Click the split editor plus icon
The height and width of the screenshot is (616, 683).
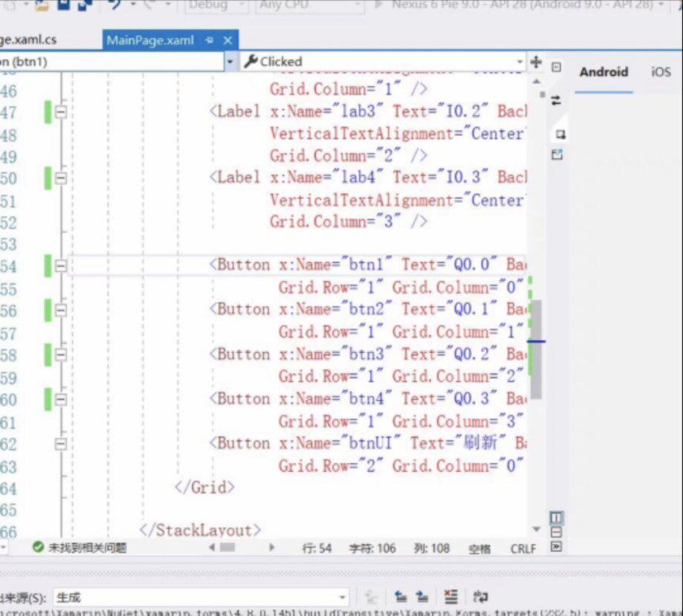point(536,62)
